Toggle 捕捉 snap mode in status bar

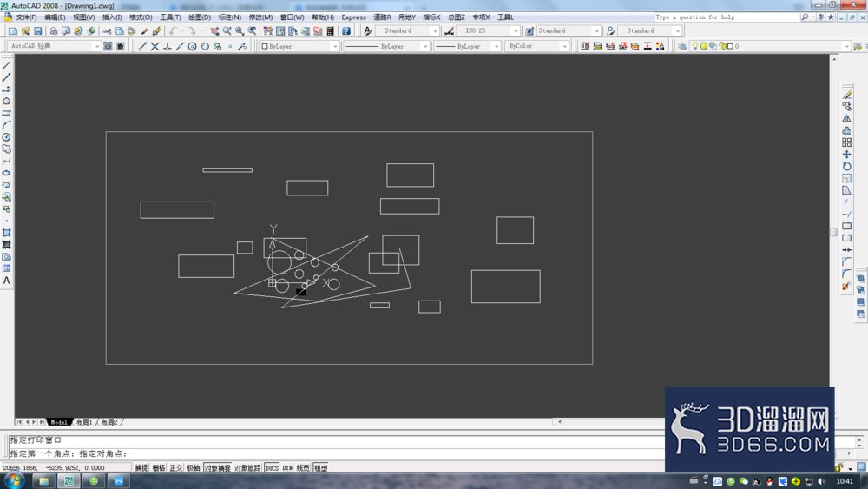(x=141, y=468)
